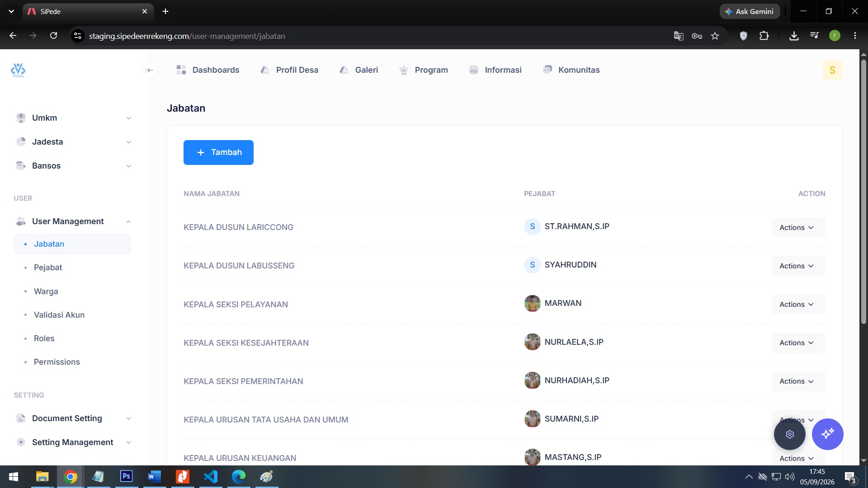Viewport: 868px width, 488px height.
Task: Open Actions dropdown for Kepala Seksi Pelayanan
Action: 798,305
